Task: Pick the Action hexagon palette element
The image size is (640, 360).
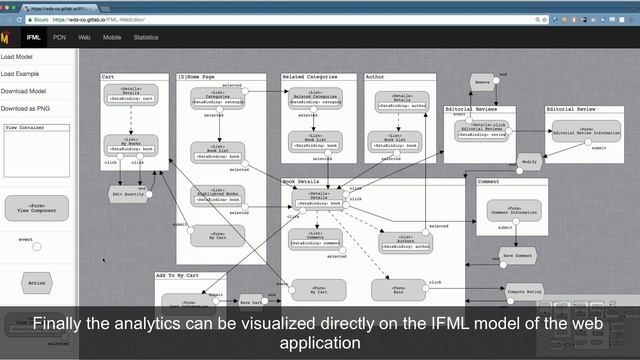Action: [37, 283]
